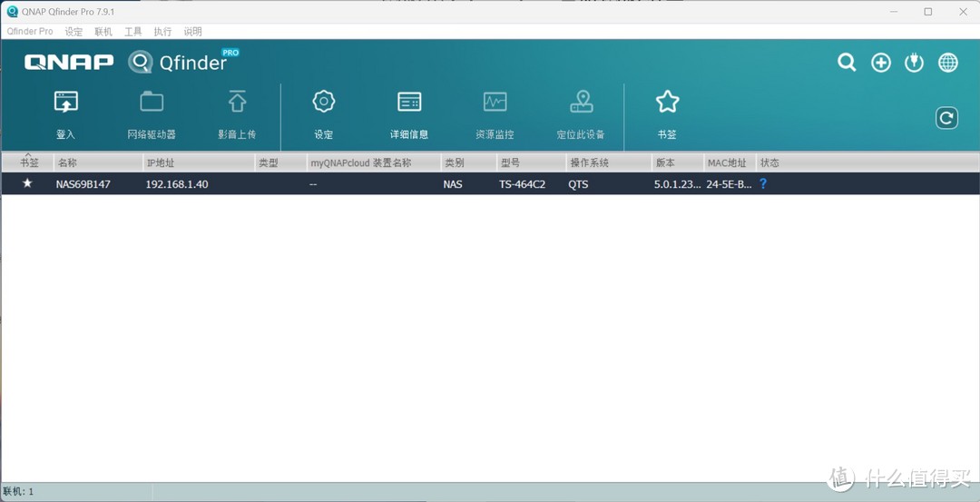Show 详细信息 device details
The width and height of the screenshot is (980, 502).
click(409, 102)
